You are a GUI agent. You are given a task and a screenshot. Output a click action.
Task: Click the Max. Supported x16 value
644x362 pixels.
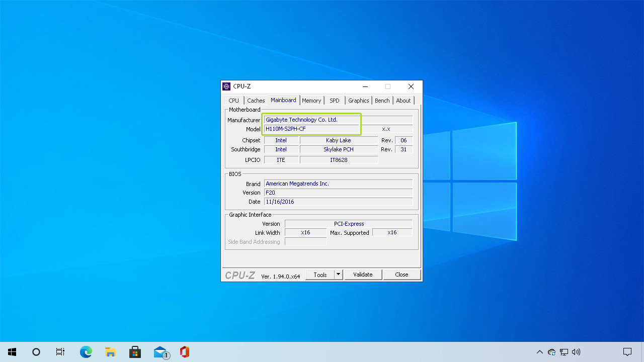click(392, 233)
